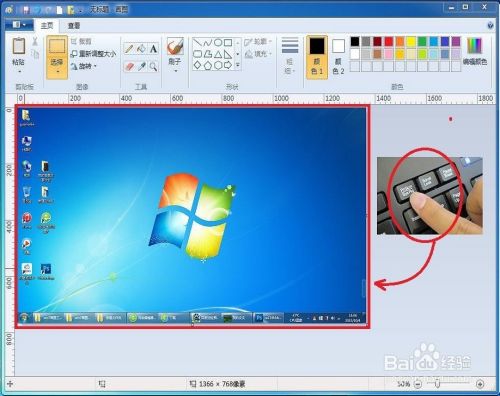
Task: Click the Cut scissors icon
Action: point(35,42)
